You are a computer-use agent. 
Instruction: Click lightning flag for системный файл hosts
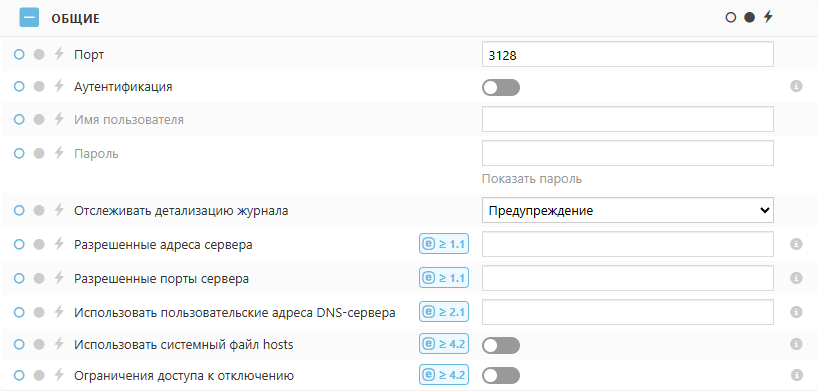59,343
